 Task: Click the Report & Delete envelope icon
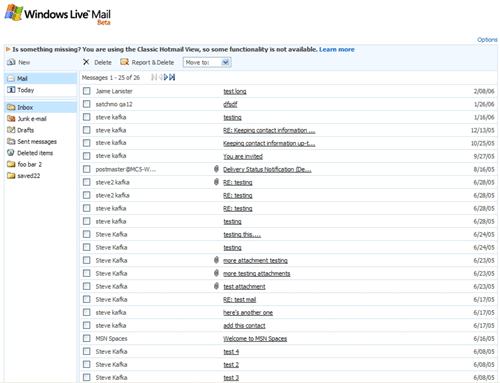click(124, 62)
